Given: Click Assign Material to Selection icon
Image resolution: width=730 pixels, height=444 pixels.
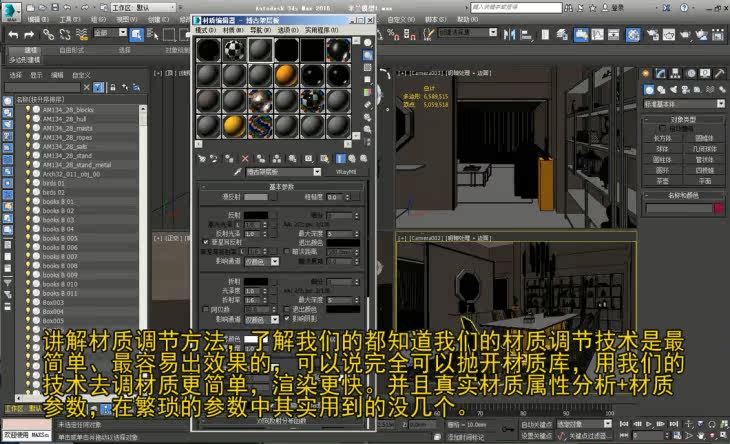Looking at the screenshot, I should (229, 159).
